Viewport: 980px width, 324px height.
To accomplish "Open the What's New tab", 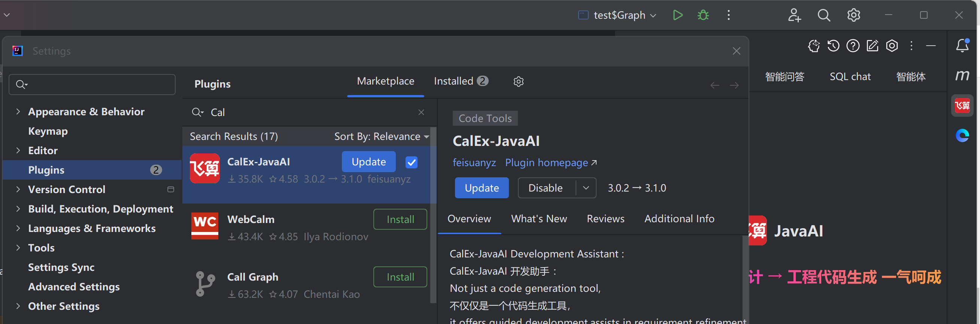I will 539,218.
